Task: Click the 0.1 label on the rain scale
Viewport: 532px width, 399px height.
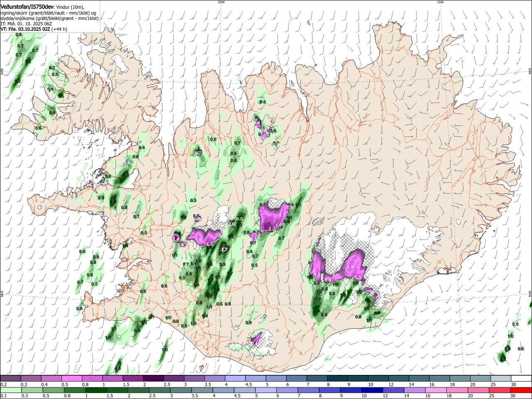Action: pyautogui.click(x=3, y=396)
